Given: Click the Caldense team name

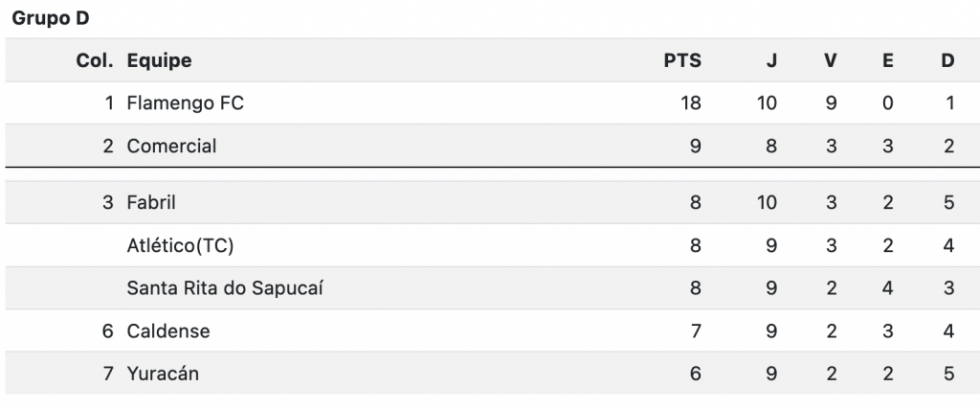Looking at the screenshot, I should coord(168,330).
